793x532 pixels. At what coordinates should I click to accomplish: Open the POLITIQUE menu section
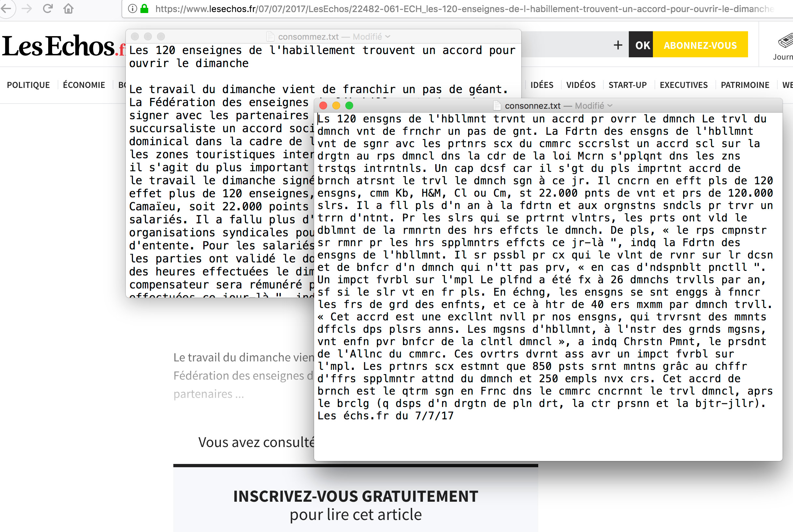[28, 85]
